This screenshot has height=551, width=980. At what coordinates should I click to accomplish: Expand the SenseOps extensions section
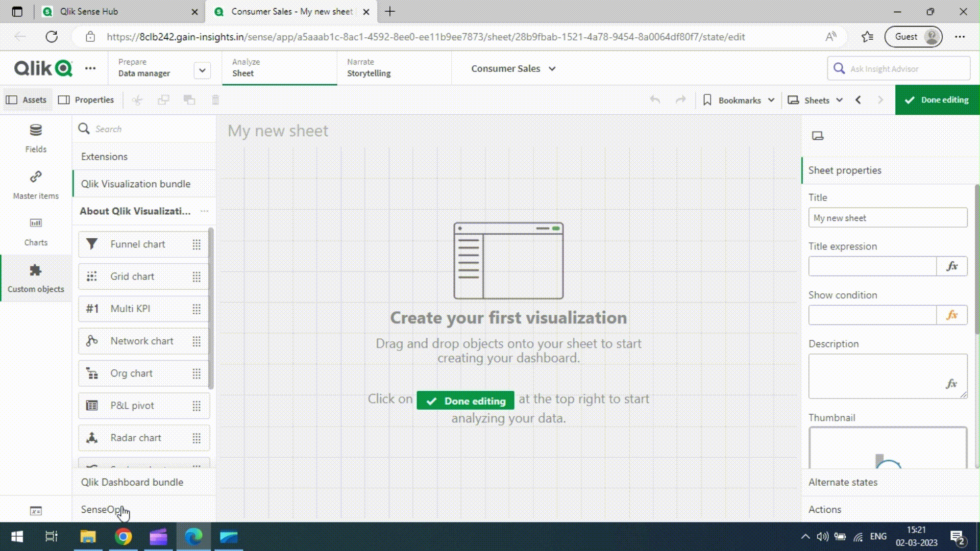coord(144,509)
